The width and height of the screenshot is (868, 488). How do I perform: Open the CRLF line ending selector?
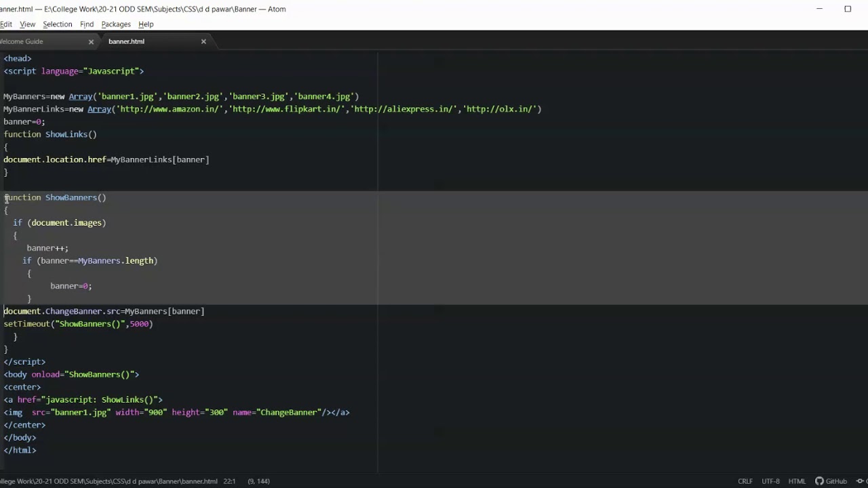pos(745,481)
